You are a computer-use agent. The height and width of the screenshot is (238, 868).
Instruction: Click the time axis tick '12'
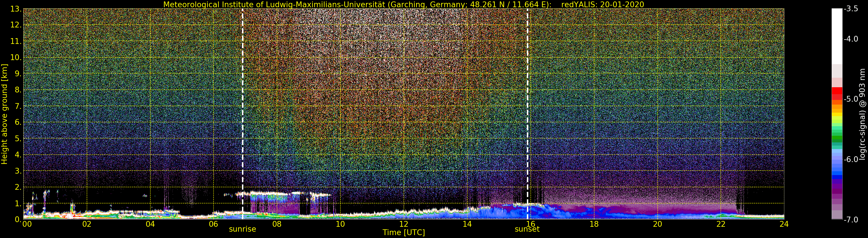(403, 224)
